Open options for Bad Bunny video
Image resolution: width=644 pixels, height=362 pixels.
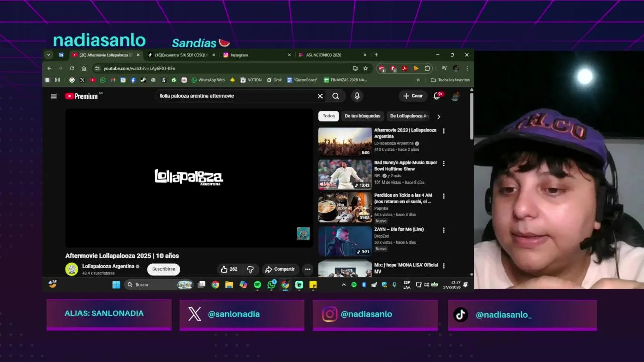tap(443, 163)
